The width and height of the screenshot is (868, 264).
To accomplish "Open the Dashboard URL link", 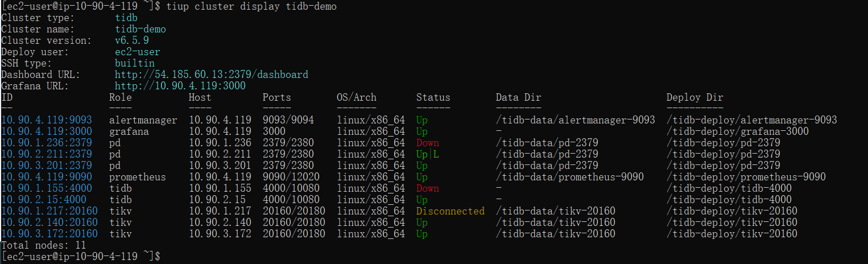I will pyautogui.click(x=211, y=75).
